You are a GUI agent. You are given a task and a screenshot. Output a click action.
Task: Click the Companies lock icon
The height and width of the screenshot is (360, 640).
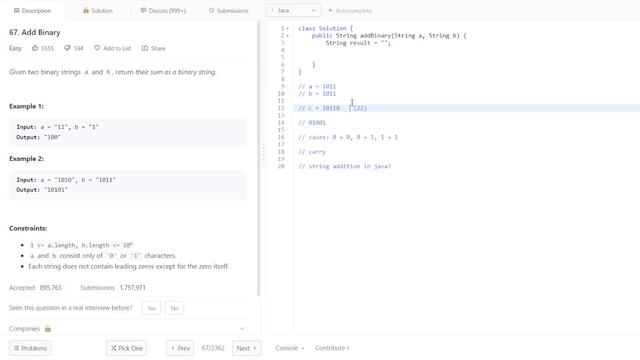tap(48, 329)
